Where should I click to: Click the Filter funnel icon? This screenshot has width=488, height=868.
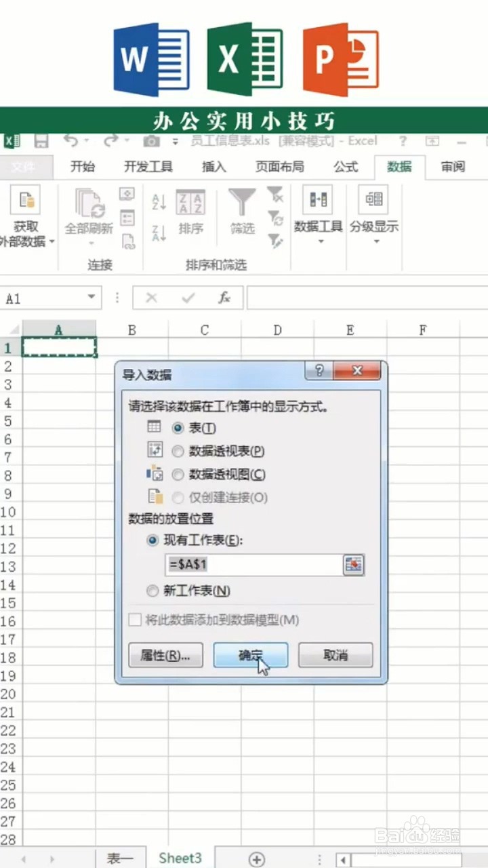242,202
